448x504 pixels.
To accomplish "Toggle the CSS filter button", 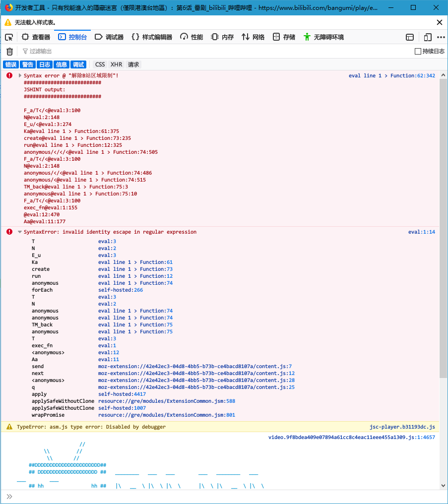I will [100, 64].
